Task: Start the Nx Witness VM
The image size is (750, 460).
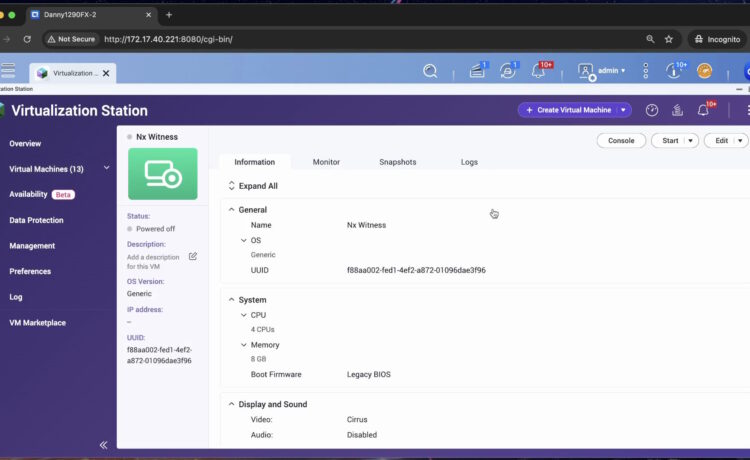Action: coord(670,141)
